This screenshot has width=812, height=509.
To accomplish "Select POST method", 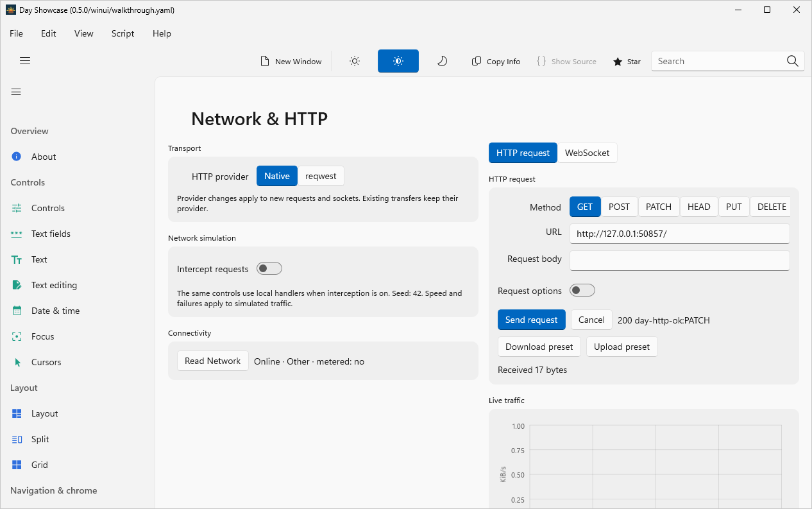I will [x=620, y=207].
